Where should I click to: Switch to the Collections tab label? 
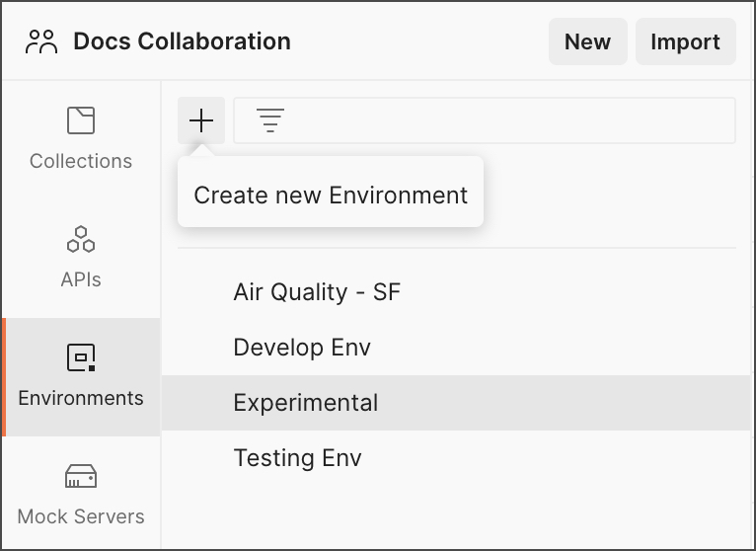81,161
